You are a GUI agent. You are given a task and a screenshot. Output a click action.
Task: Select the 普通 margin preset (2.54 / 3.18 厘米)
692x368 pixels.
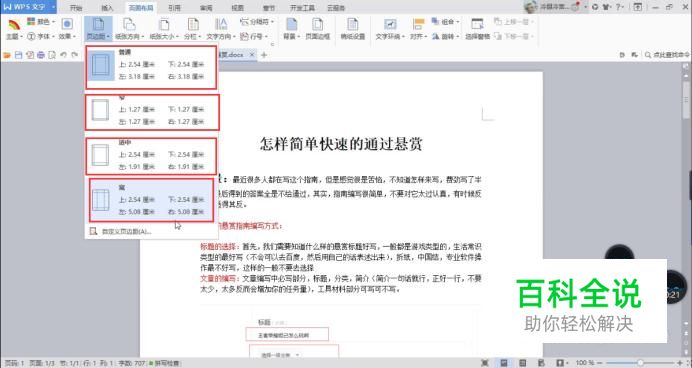[151, 67]
